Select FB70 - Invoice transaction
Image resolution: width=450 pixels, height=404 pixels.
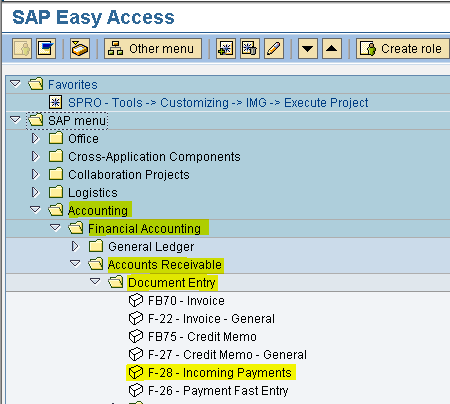(x=186, y=301)
